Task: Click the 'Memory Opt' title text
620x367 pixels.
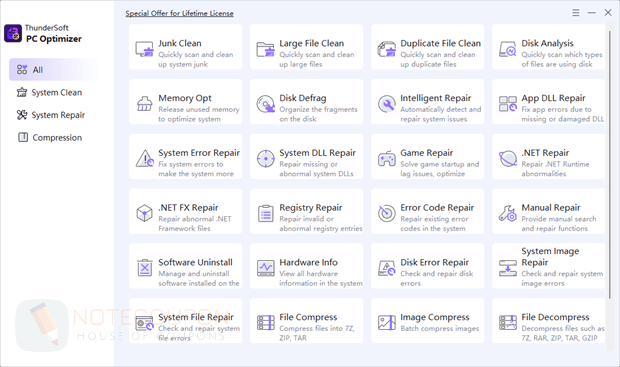Action: [185, 98]
